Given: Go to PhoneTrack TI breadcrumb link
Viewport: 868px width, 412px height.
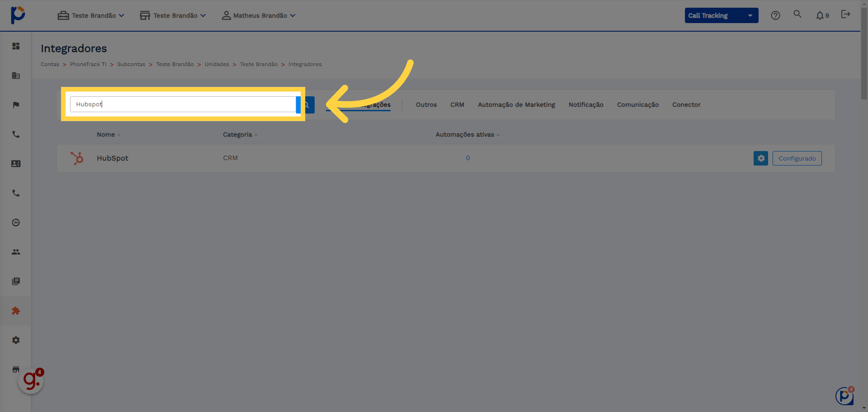Looking at the screenshot, I should pyautogui.click(x=88, y=64).
